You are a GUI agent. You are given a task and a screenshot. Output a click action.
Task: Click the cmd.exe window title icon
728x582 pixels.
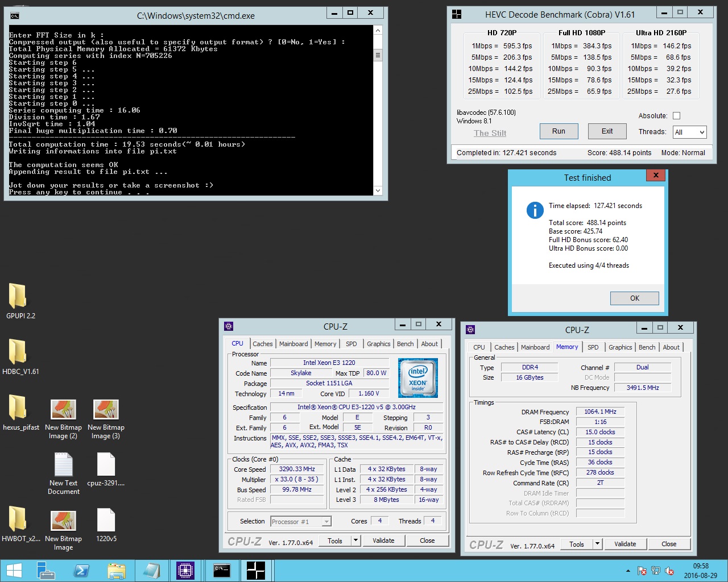click(15, 16)
